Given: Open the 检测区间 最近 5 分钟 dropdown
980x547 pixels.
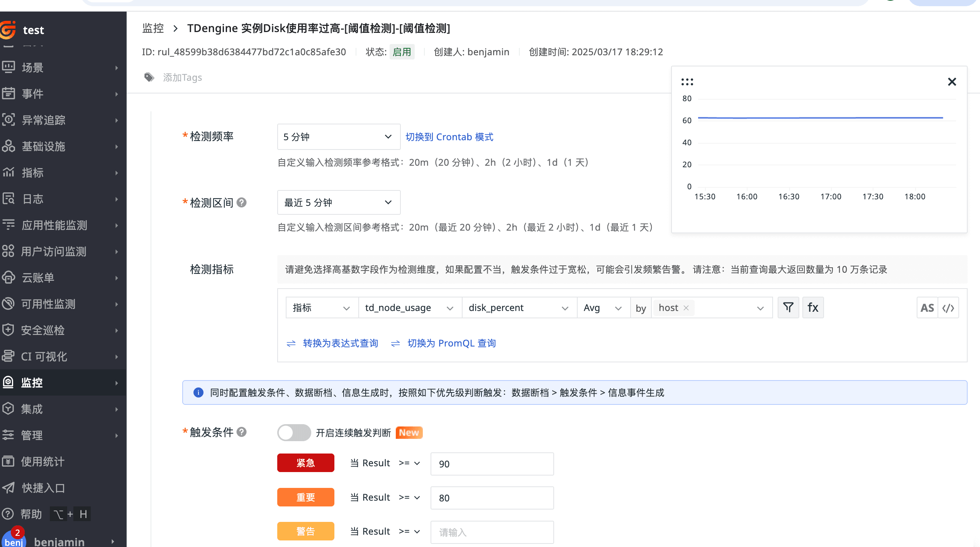Looking at the screenshot, I should coord(339,202).
